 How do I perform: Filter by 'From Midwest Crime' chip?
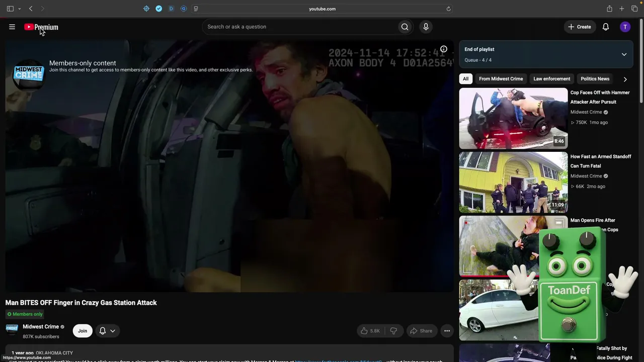point(501,79)
